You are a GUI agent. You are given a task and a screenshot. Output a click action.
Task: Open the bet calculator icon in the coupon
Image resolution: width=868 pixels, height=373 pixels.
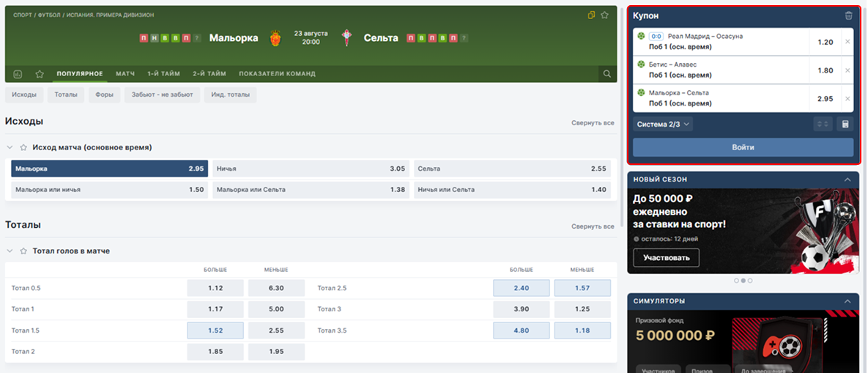845,125
